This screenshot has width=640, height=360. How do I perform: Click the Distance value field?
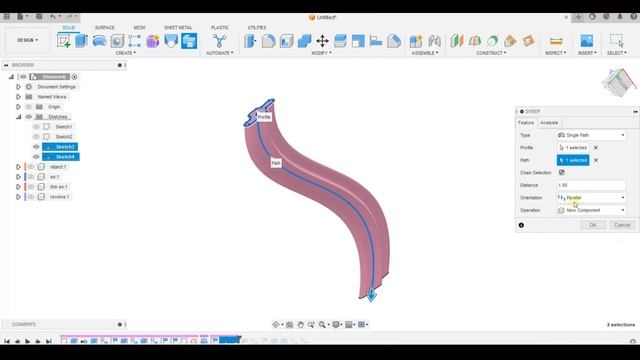click(x=591, y=185)
